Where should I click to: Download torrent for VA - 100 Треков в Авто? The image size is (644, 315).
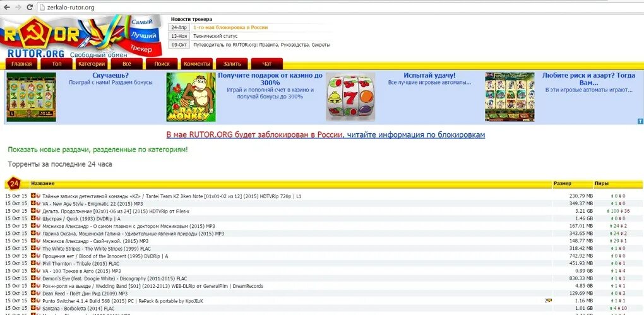(x=33, y=271)
